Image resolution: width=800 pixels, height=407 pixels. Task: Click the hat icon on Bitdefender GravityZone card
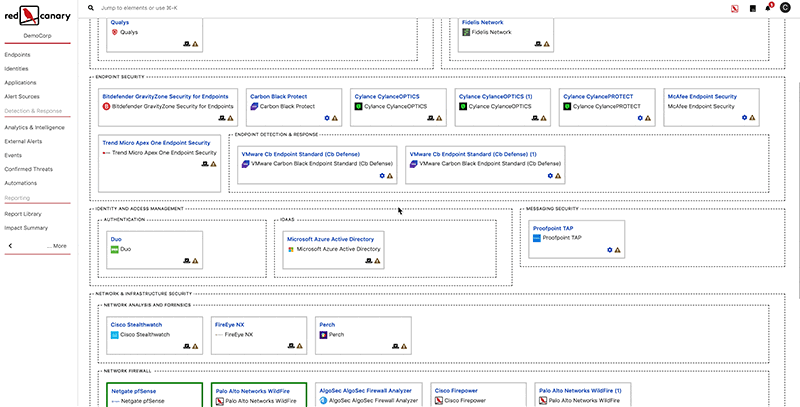[x=222, y=118]
